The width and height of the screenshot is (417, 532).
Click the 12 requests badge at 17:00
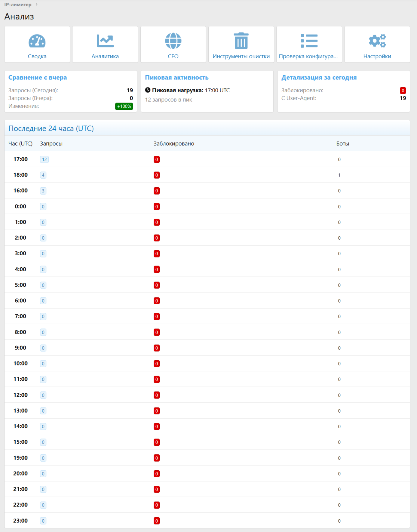(44, 159)
